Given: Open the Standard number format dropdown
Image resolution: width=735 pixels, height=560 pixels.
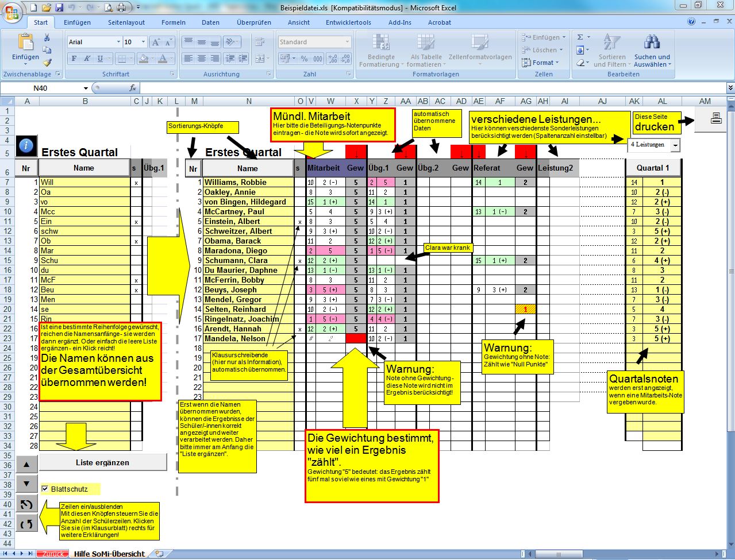Looking at the screenshot, I should (x=348, y=42).
